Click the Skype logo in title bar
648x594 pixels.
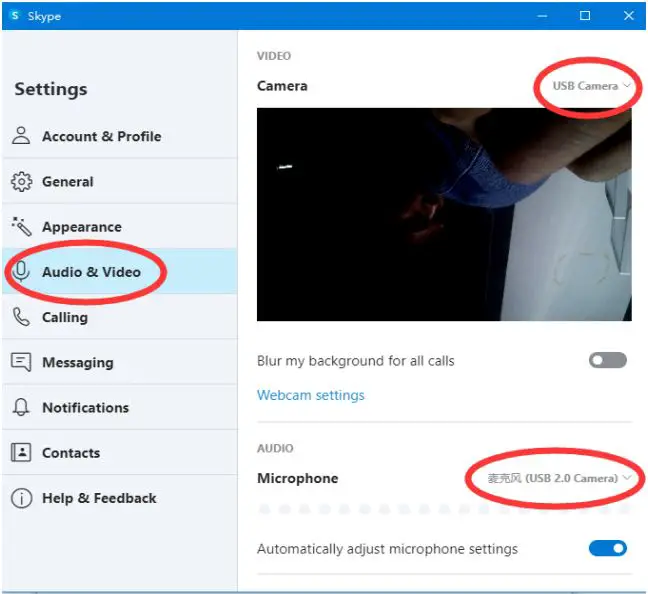[x=15, y=16]
